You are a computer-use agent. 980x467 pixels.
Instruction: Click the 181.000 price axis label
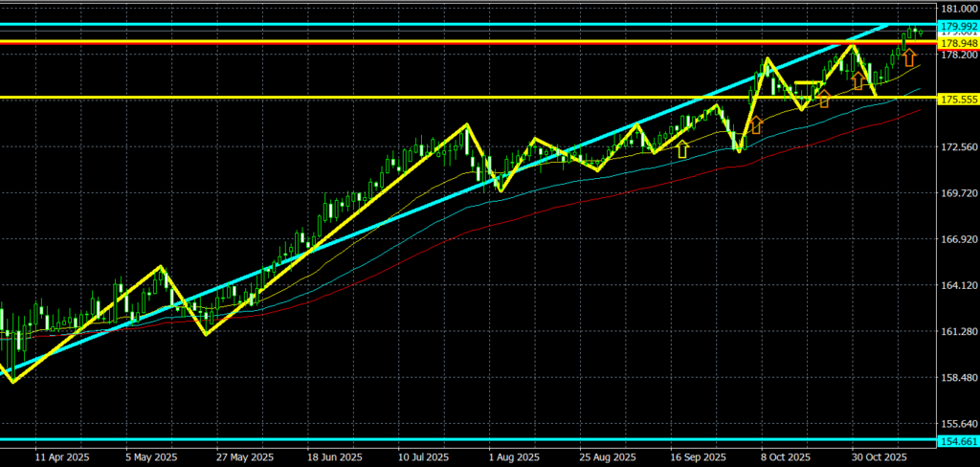point(958,8)
